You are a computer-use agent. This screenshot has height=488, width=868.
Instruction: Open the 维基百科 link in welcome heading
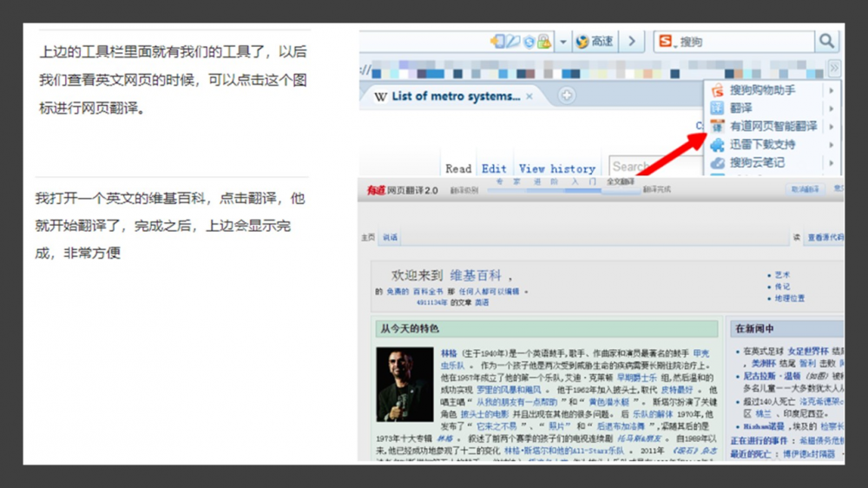tap(476, 275)
